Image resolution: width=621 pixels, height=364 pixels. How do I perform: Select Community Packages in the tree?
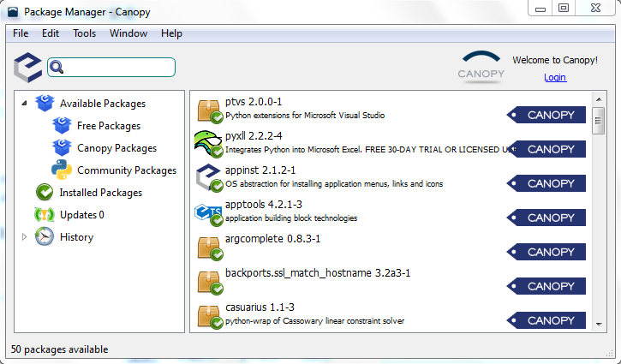[x=127, y=170]
